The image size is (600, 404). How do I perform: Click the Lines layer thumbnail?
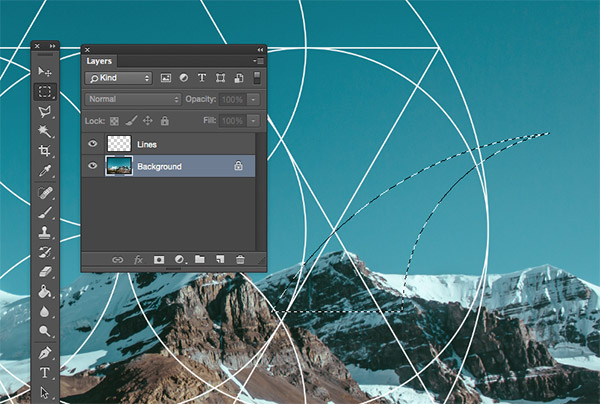(x=119, y=144)
